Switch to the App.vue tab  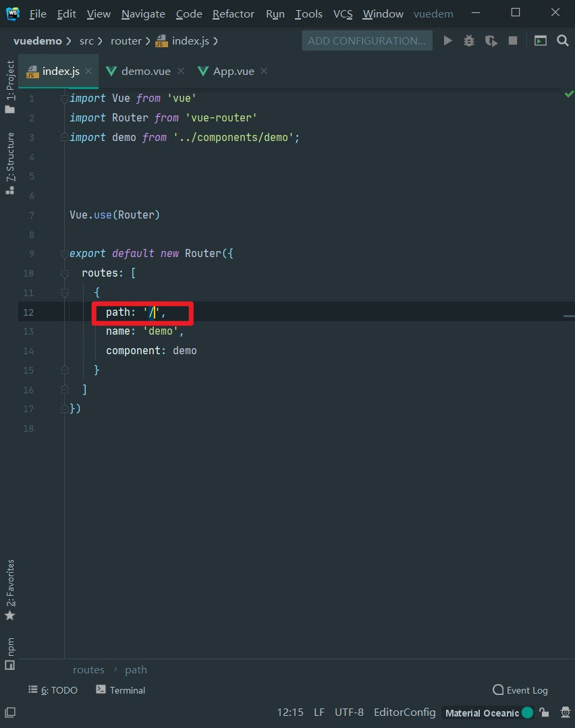[232, 70]
